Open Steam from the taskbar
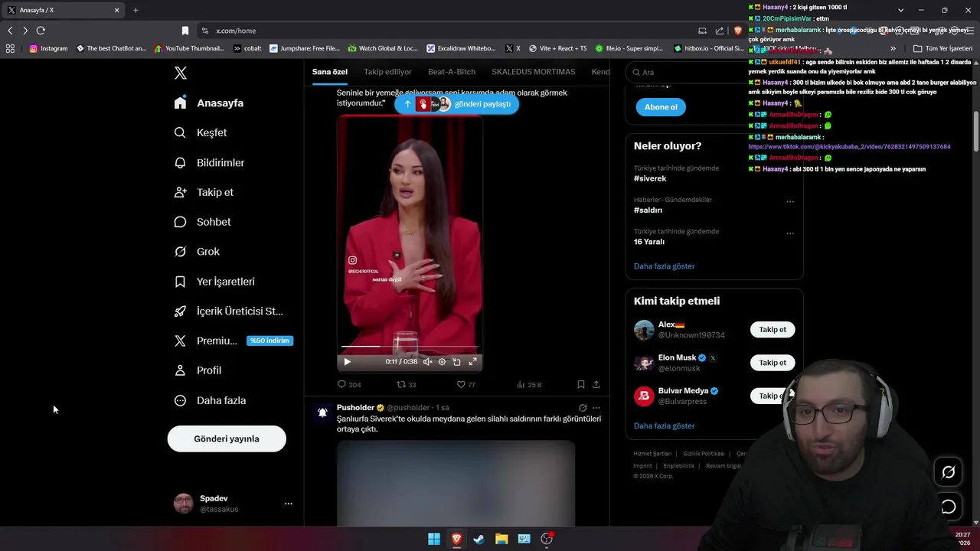Image resolution: width=980 pixels, height=551 pixels. click(479, 539)
